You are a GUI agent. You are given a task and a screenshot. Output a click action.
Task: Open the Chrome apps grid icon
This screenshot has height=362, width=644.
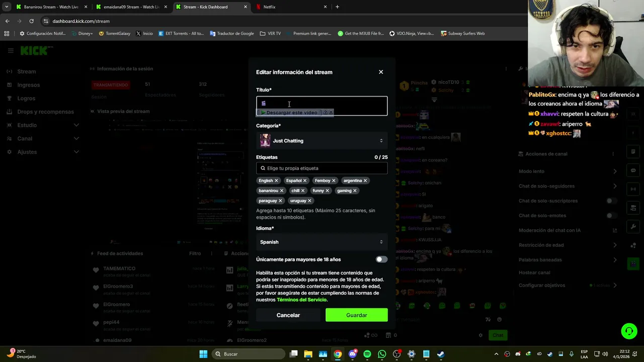click(x=7, y=34)
